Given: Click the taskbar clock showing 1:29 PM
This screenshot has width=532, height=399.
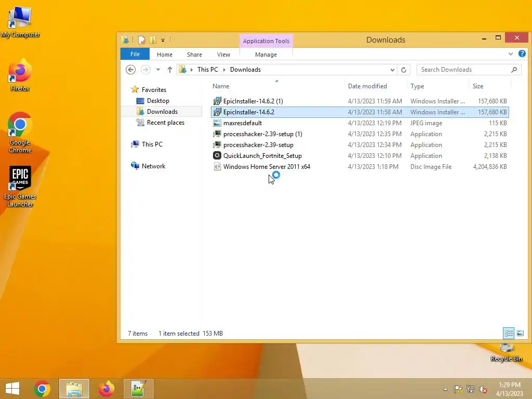Looking at the screenshot, I should [x=510, y=389].
